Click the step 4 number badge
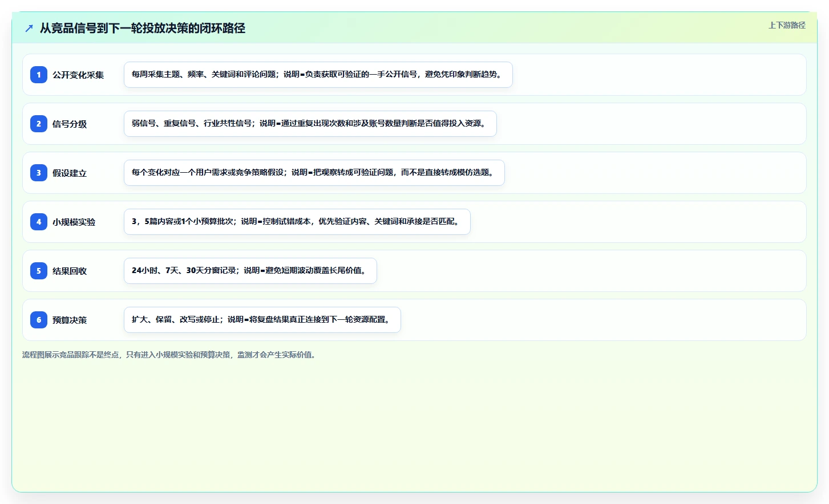This screenshot has height=504, width=829. [x=39, y=222]
